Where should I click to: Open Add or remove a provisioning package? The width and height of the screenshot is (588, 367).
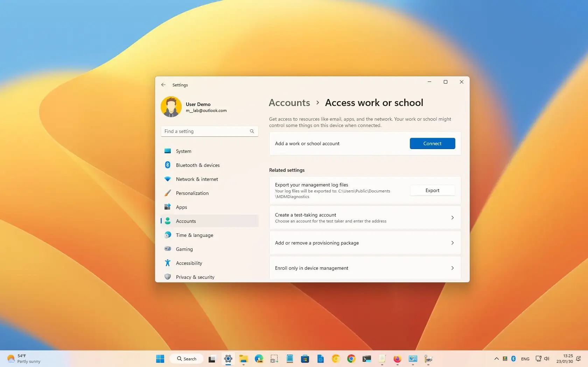pos(365,243)
